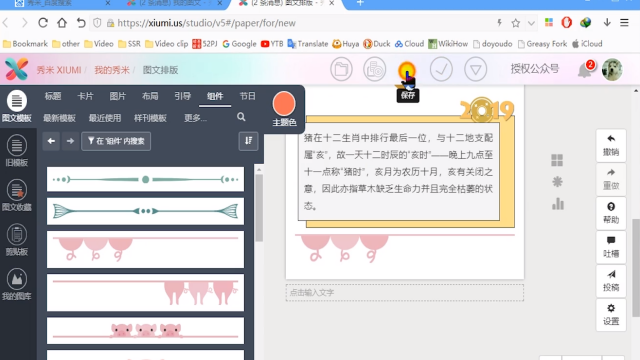The height and width of the screenshot is (360, 640).
Task: Switch to 节日 tab
Action: coord(247,96)
